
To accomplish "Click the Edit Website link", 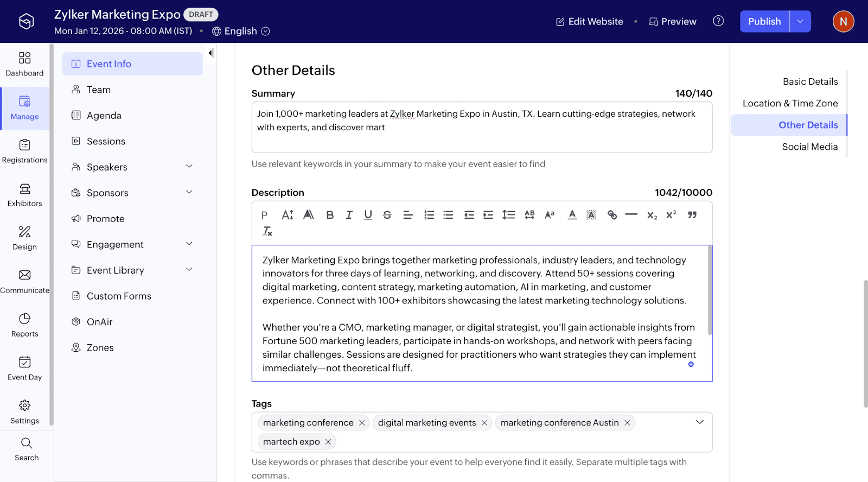I will tap(589, 21).
